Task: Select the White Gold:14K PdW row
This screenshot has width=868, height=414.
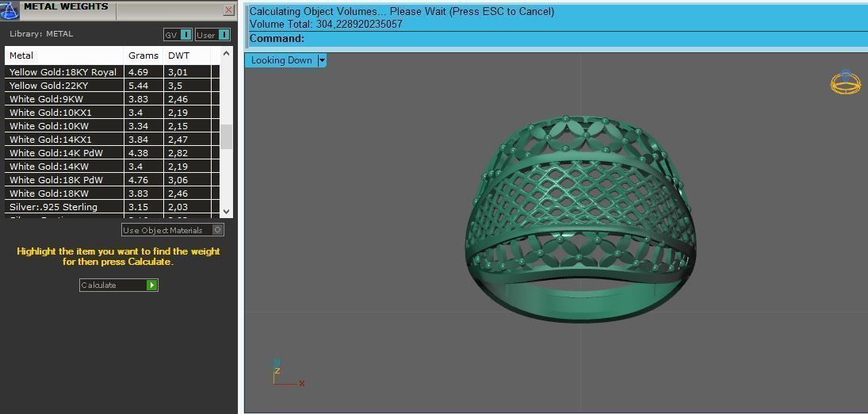Action: [x=113, y=153]
